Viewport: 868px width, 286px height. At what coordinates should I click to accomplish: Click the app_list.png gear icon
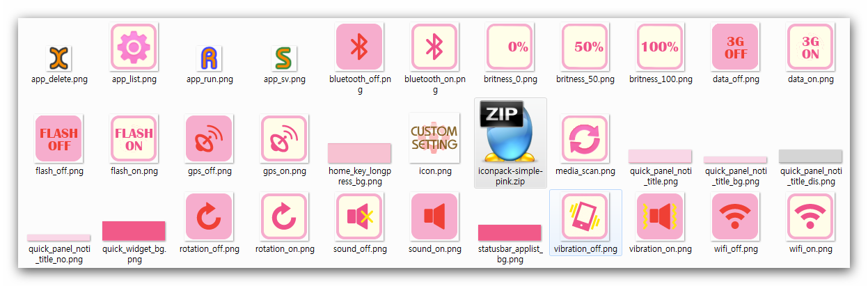134,47
